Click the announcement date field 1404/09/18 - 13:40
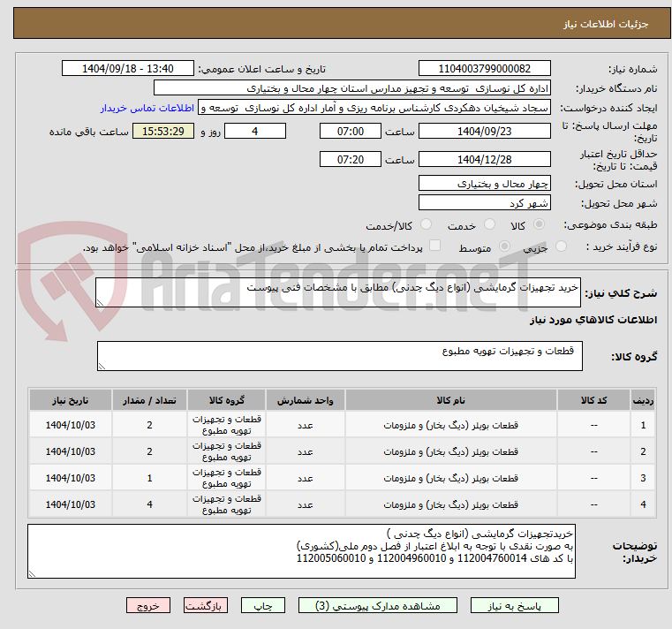The width and height of the screenshot is (672, 629). pos(128,69)
